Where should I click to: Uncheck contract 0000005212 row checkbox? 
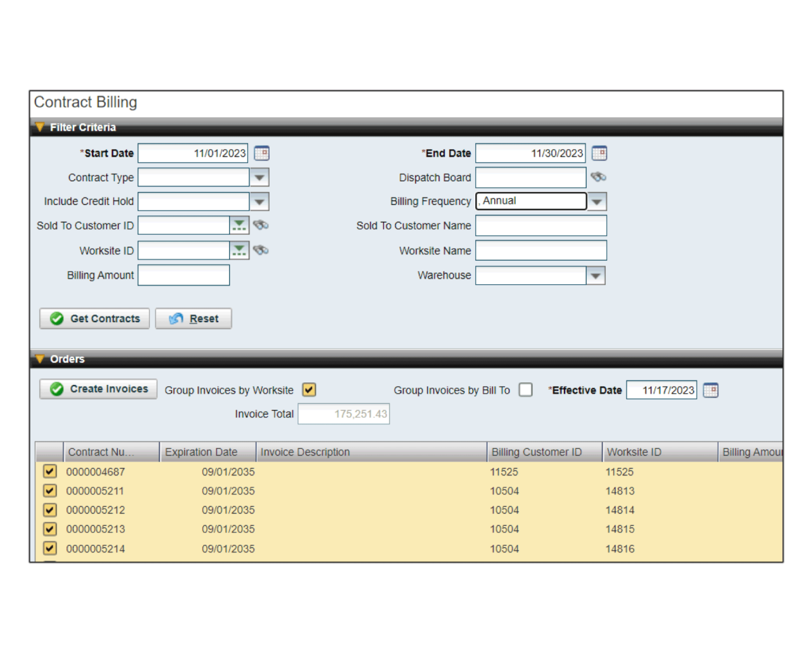pyautogui.click(x=49, y=510)
